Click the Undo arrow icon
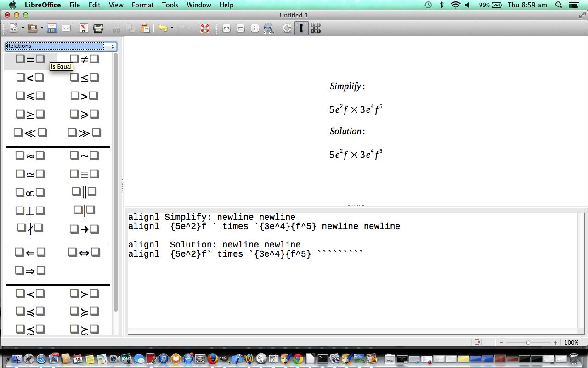The width and height of the screenshot is (588, 368). pos(163,29)
